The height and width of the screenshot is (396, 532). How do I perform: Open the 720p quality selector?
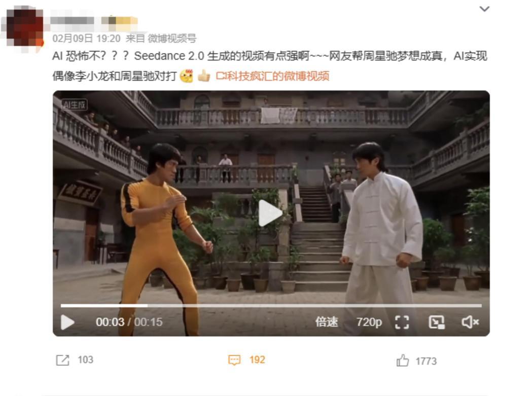(x=369, y=321)
